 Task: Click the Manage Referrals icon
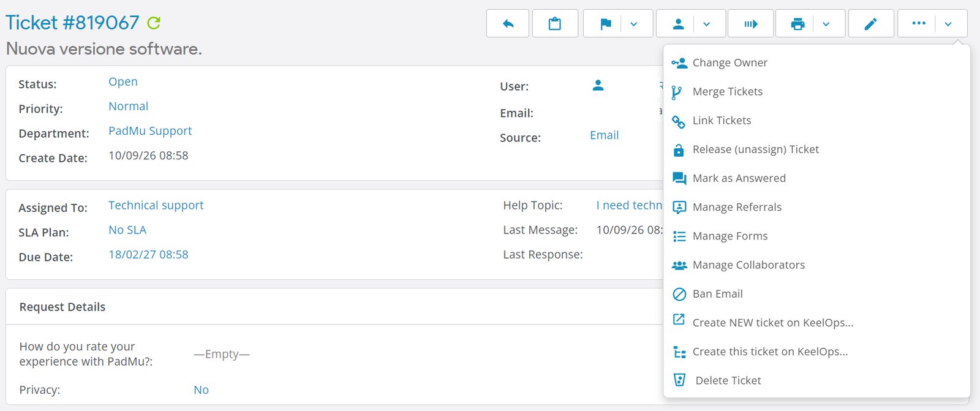coord(679,207)
